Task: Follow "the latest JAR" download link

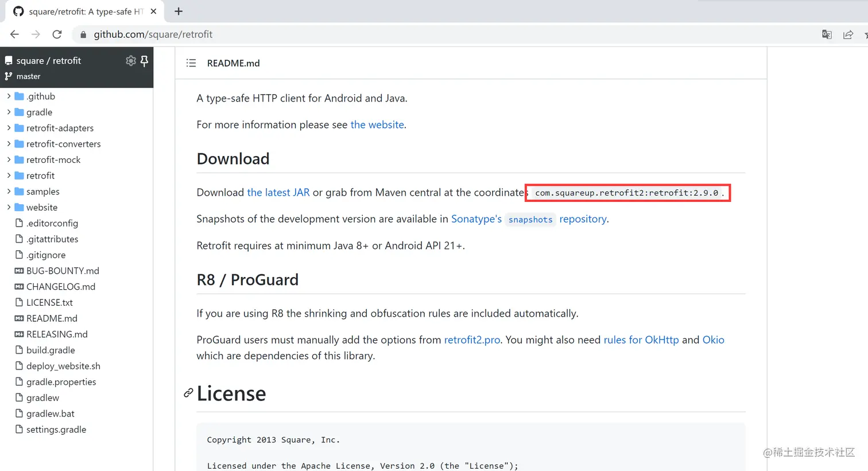Action: (278, 193)
